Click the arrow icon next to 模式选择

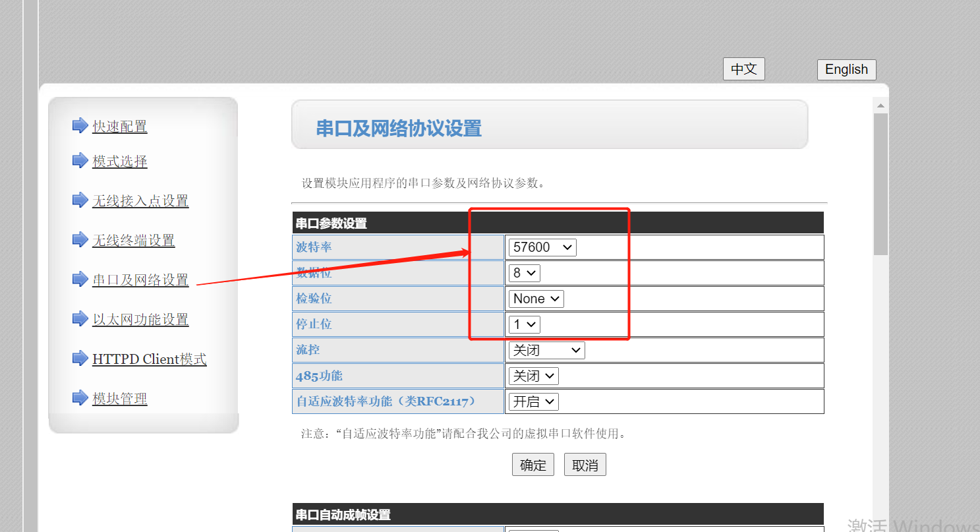[x=80, y=160]
